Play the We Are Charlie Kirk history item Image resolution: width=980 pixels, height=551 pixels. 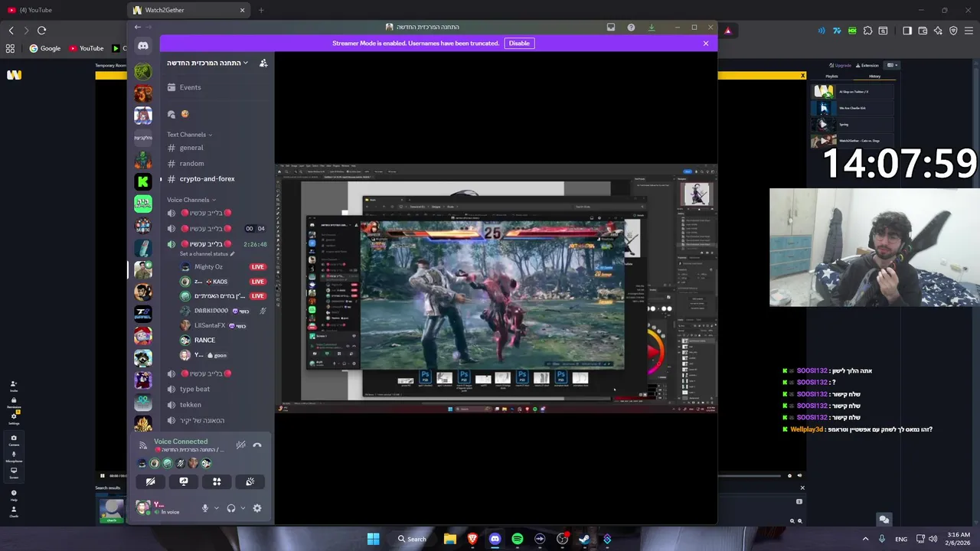[x=852, y=108]
